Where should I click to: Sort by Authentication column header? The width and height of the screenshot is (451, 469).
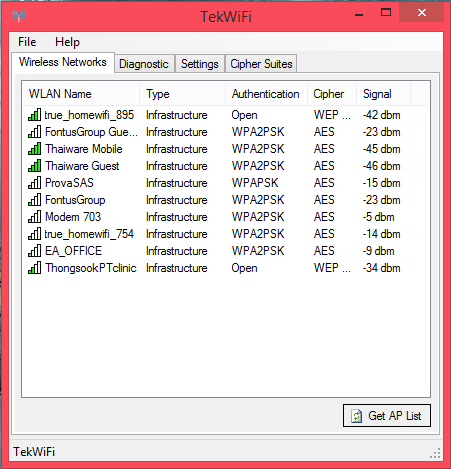click(x=266, y=94)
